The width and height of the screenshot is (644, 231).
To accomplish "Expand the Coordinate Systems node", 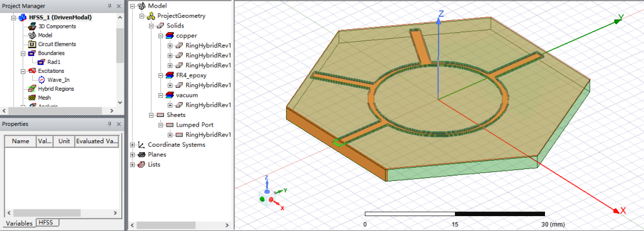I will (132, 144).
